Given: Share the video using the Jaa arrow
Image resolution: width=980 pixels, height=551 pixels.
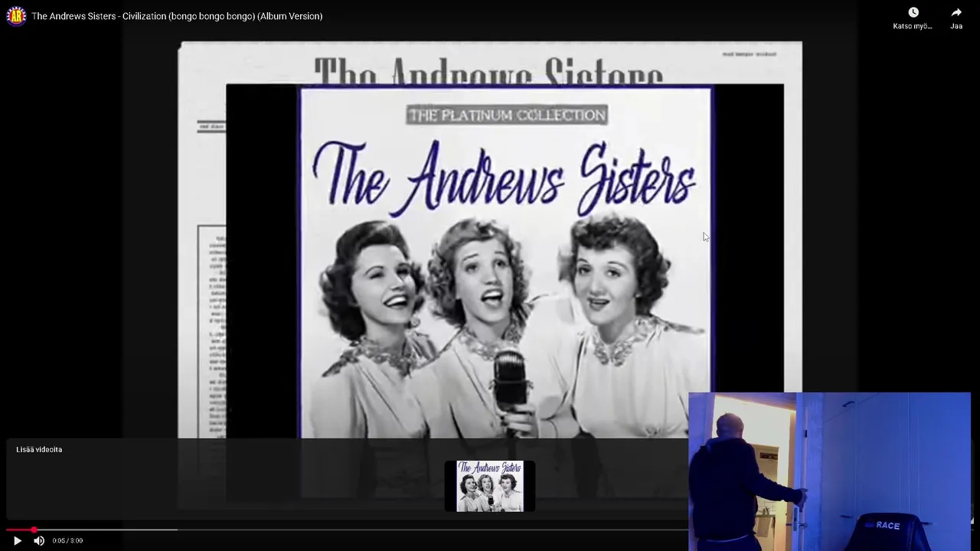Looking at the screenshot, I should pos(956,18).
